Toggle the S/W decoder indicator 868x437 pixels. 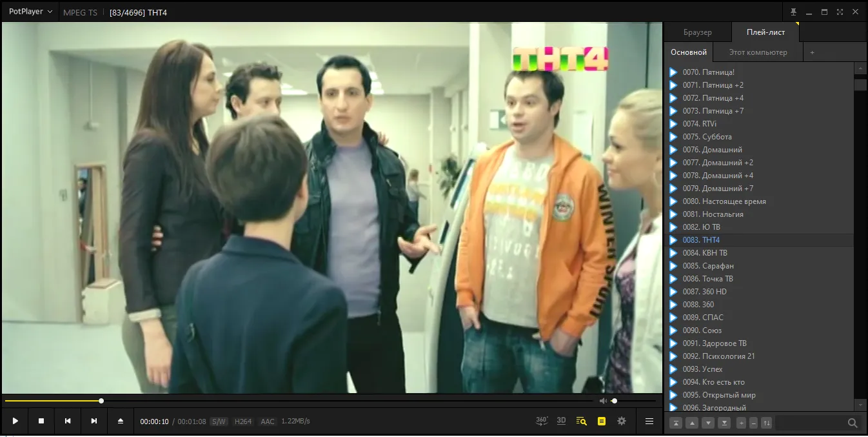219,422
